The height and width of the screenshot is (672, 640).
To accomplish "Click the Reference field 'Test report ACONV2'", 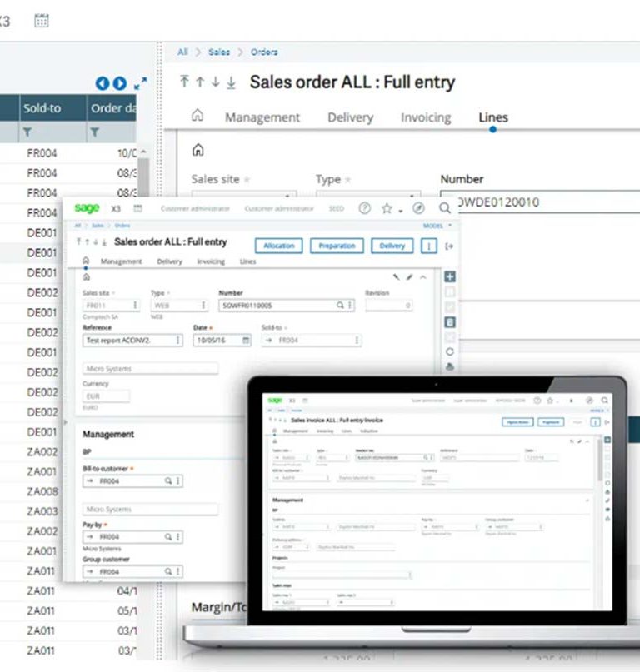I will pos(132,341).
